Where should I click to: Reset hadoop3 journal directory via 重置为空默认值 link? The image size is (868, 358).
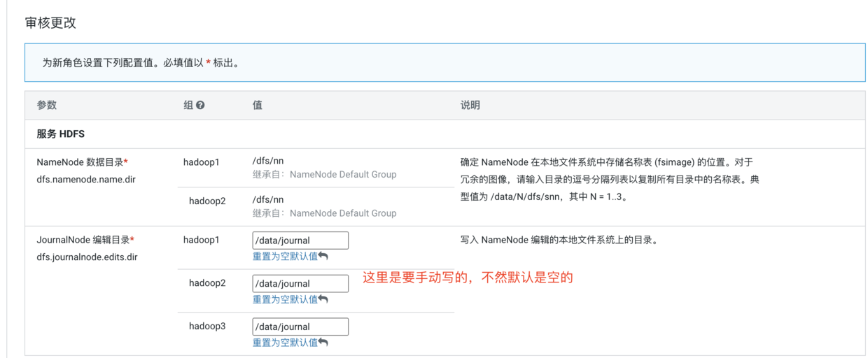286,343
